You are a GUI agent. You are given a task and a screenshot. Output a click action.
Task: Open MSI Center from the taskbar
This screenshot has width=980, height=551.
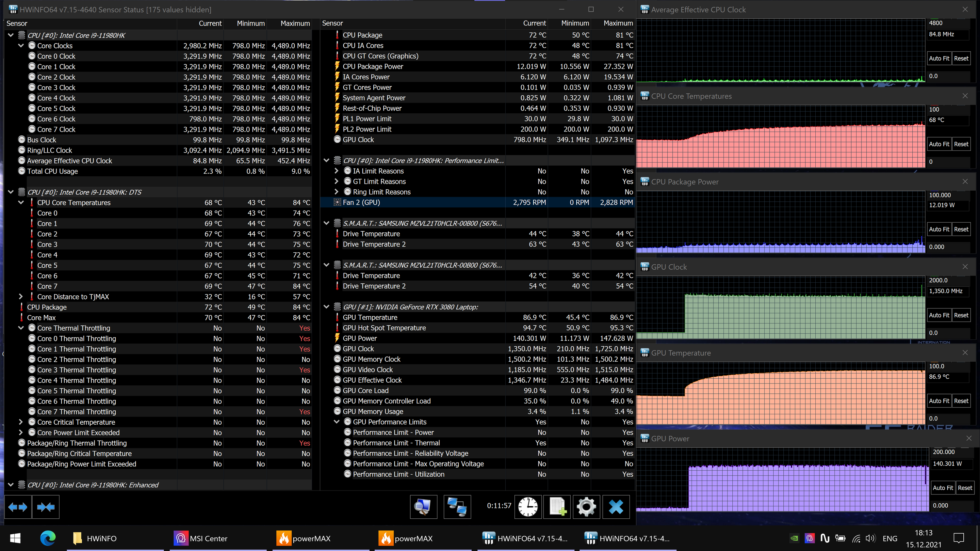201,539
